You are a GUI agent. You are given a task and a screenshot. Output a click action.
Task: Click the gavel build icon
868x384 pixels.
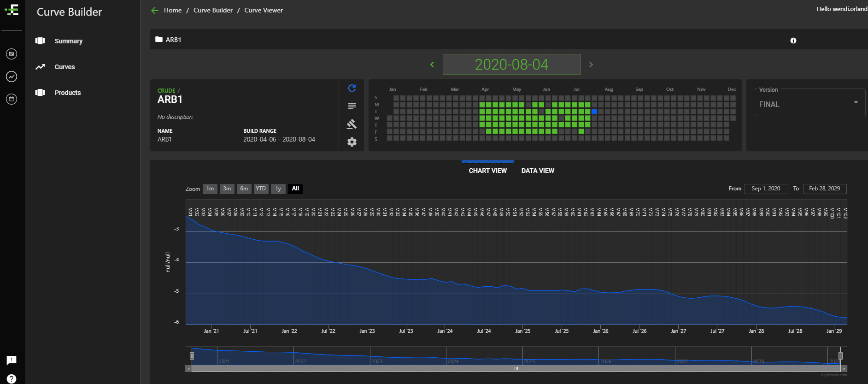coord(352,124)
